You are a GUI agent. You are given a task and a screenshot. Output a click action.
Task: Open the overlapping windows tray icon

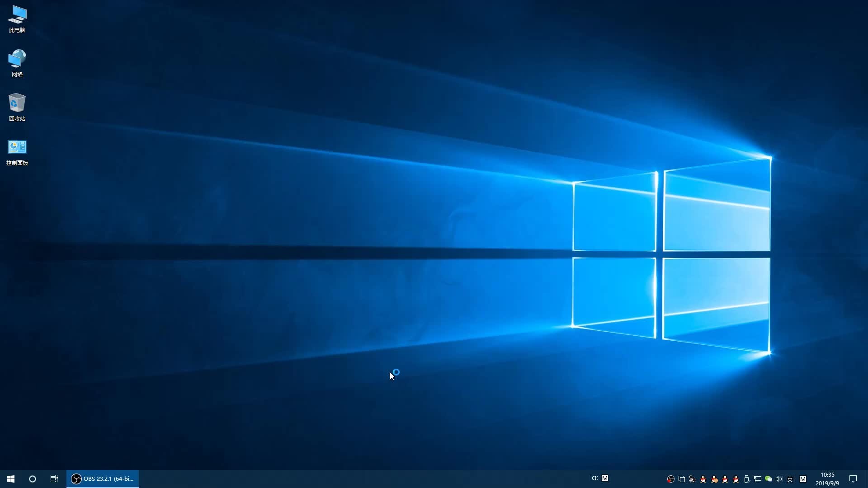(x=682, y=479)
